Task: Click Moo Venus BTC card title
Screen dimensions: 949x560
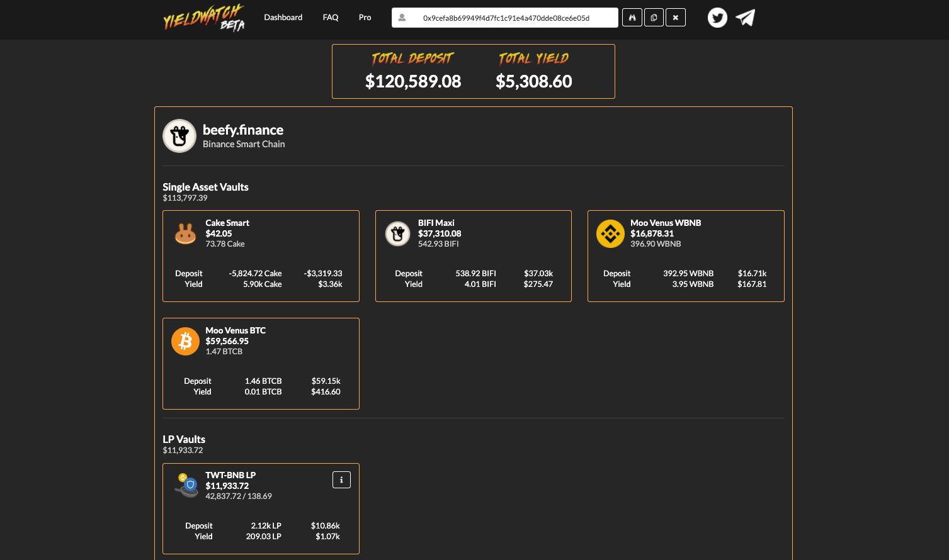Action: pyautogui.click(x=236, y=330)
